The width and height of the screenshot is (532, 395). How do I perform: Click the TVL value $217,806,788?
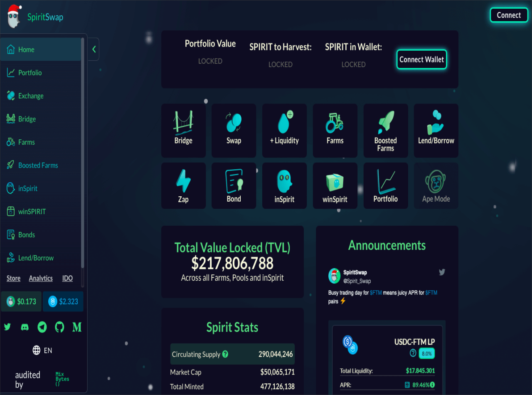pyautogui.click(x=232, y=264)
